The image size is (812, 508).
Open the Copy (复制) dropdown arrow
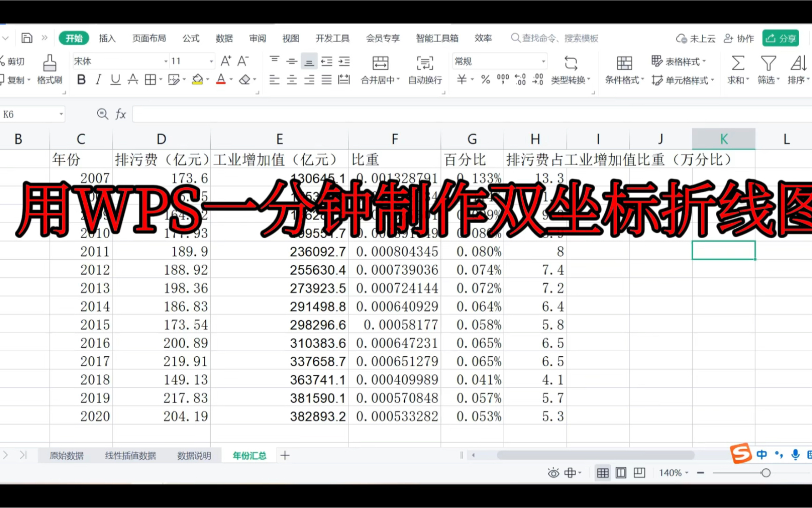(x=29, y=80)
